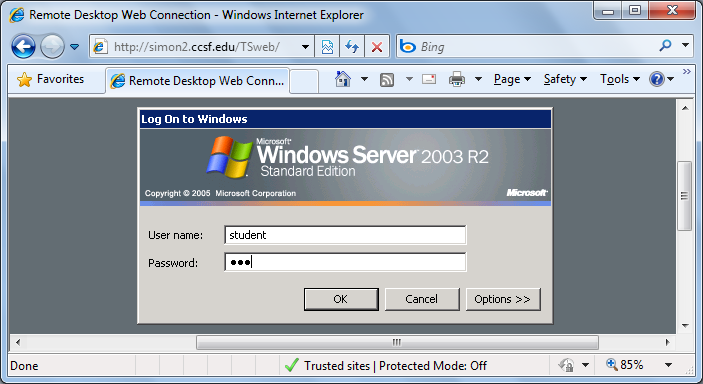Image resolution: width=703 pixels, height=384 pixels.
Task: Stop loading with the red X icon
Action: pyautogui.click(x=377, y=47)
